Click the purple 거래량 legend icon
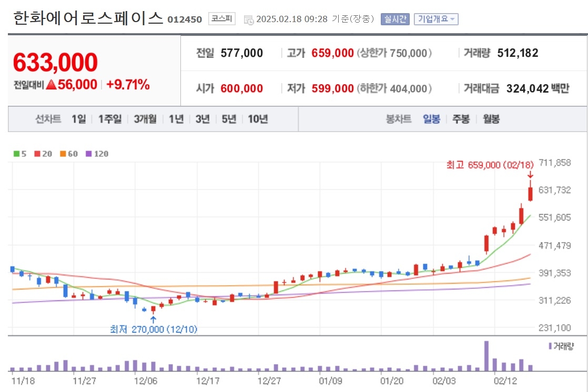The height and width of the screenshot is (392, 588). (x=550, y=346)
